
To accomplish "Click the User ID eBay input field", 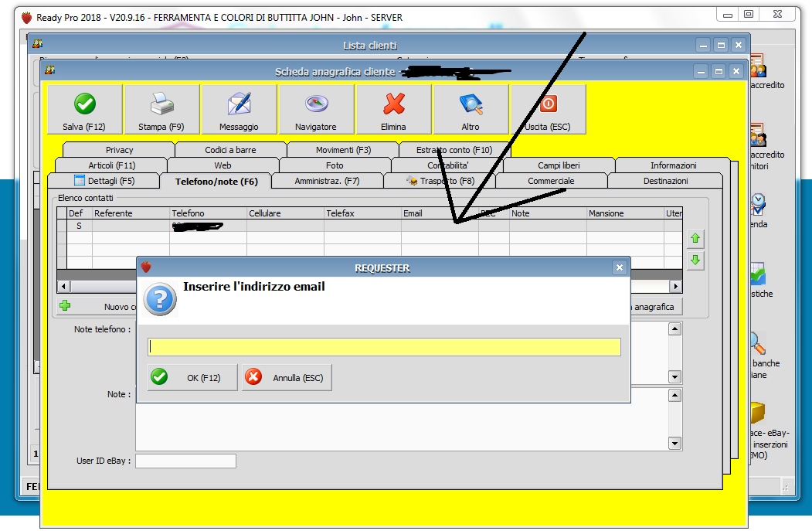I will pos(186,461).
